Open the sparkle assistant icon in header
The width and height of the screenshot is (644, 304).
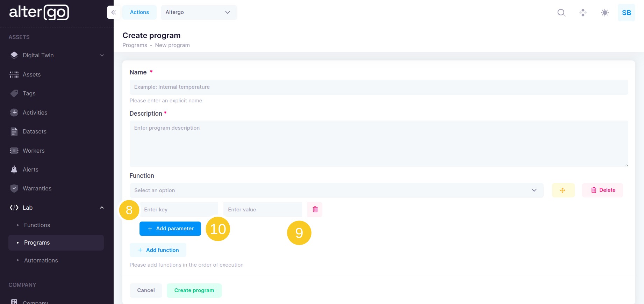click(x=583, y=13)
